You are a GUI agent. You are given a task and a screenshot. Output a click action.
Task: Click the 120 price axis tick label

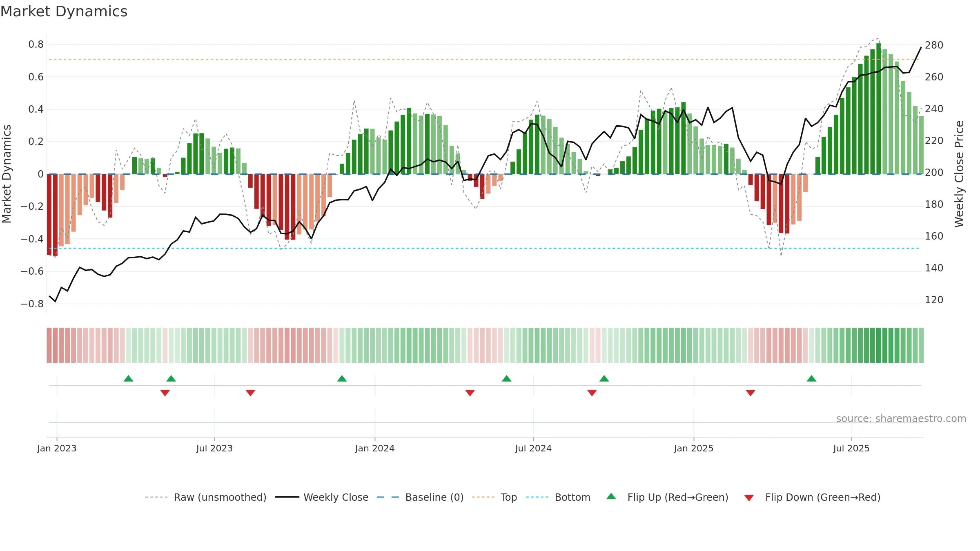(x=934, y=300)
